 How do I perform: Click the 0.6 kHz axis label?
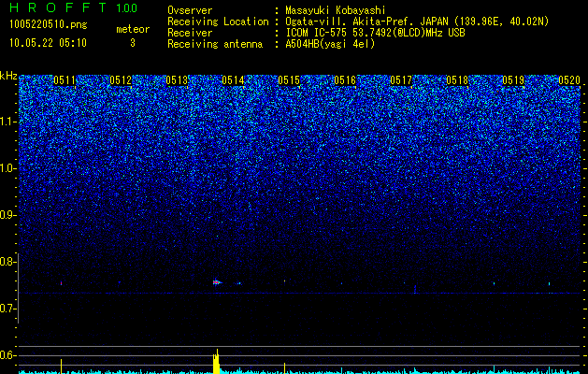[x=8, y=355]
